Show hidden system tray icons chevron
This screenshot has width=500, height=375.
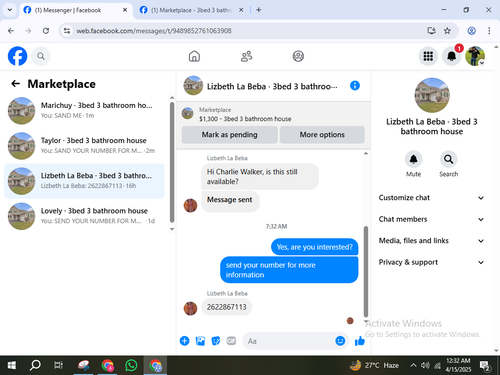pos(413,365)
